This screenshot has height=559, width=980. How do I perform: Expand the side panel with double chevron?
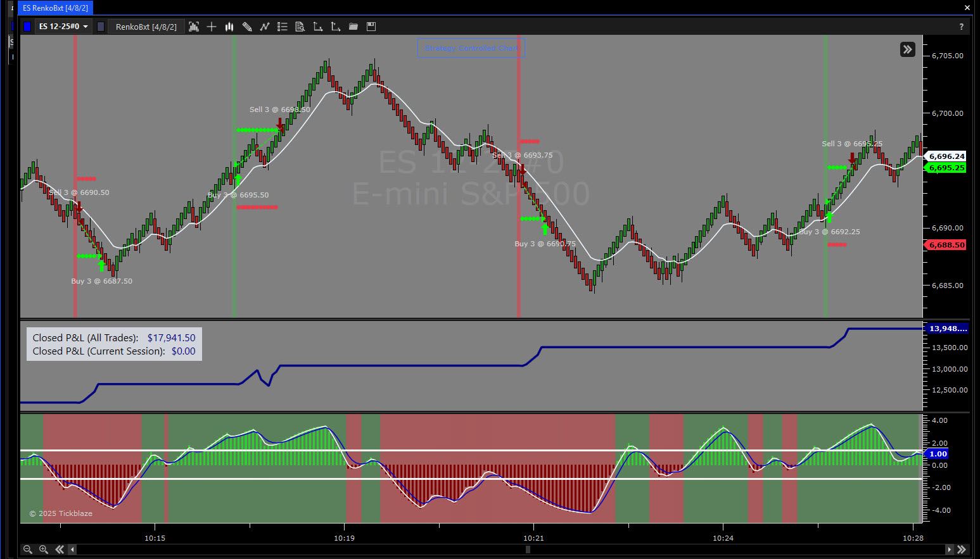tap(907, 49)
